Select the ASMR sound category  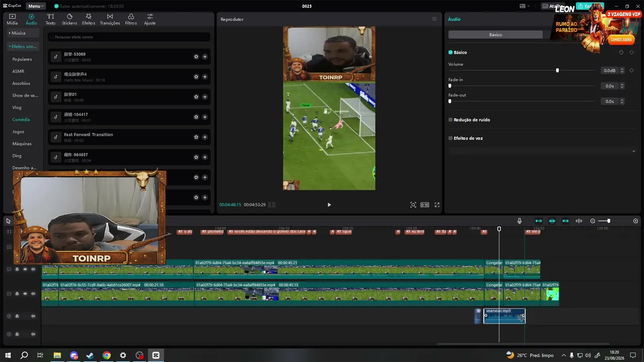point(18,71)
